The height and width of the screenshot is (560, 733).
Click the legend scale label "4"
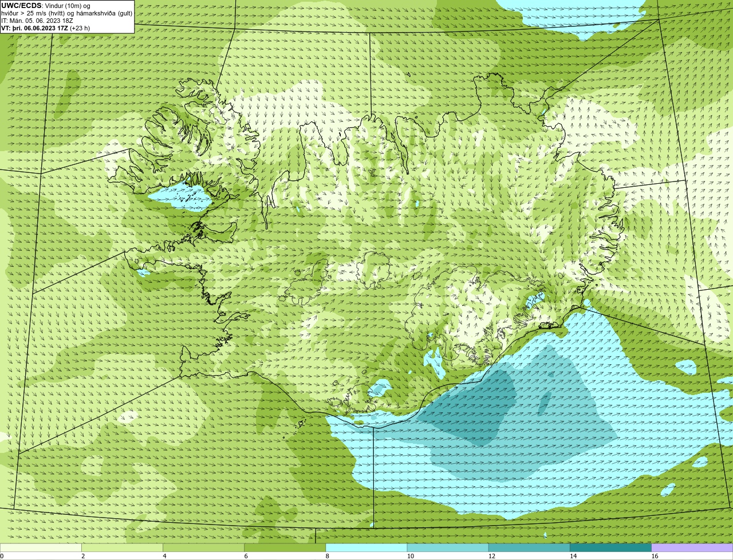coord(164,556)
